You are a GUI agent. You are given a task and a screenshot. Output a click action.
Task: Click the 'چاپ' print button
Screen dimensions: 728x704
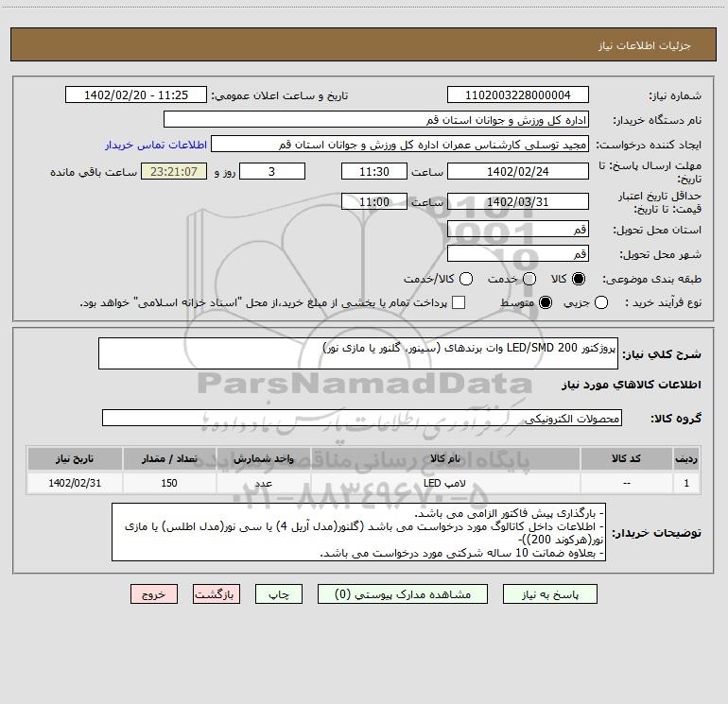279,594
